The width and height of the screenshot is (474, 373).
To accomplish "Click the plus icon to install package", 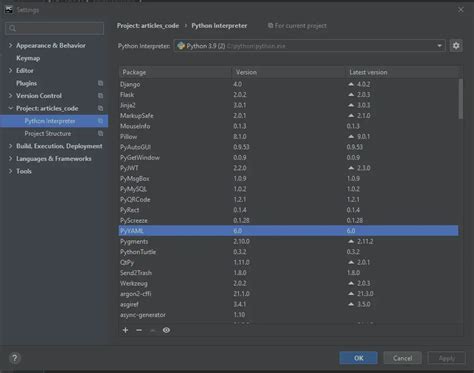I will tap(125, 330).
